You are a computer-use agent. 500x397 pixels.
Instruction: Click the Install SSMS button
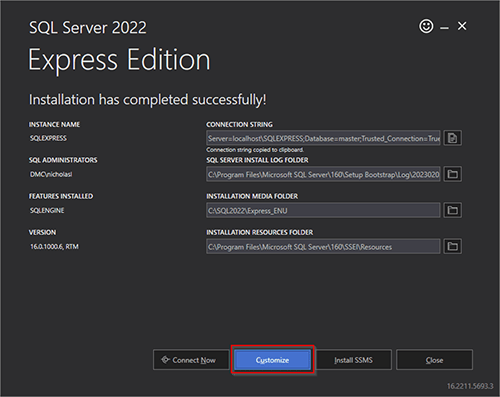[x=353, y=360]
